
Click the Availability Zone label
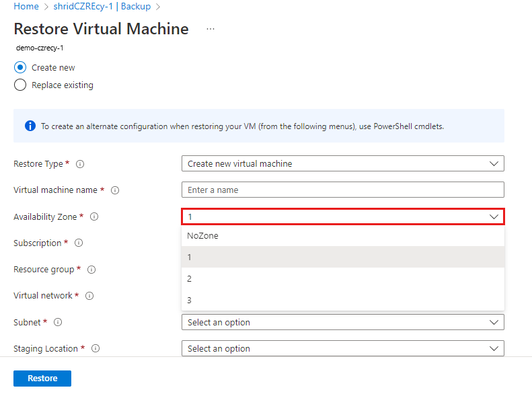[x=45, y=217]
